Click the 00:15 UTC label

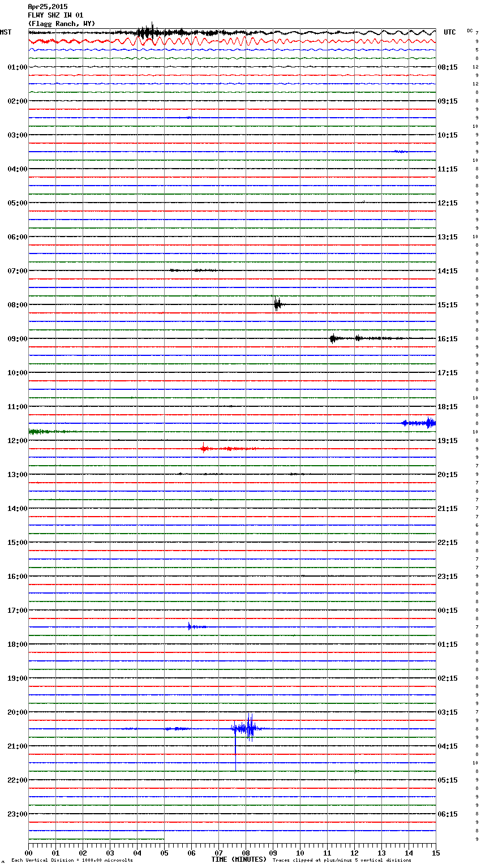pos(448,611)
